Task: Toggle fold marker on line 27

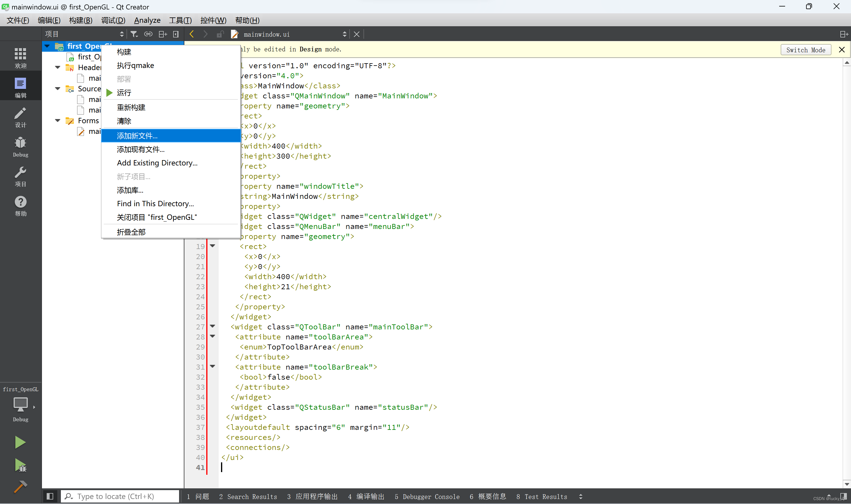Action: coord(212,326)
